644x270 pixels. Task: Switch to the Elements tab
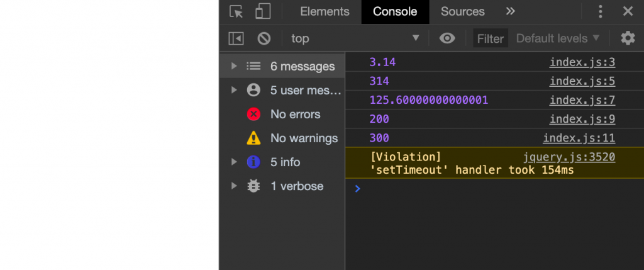coord(325,11)
